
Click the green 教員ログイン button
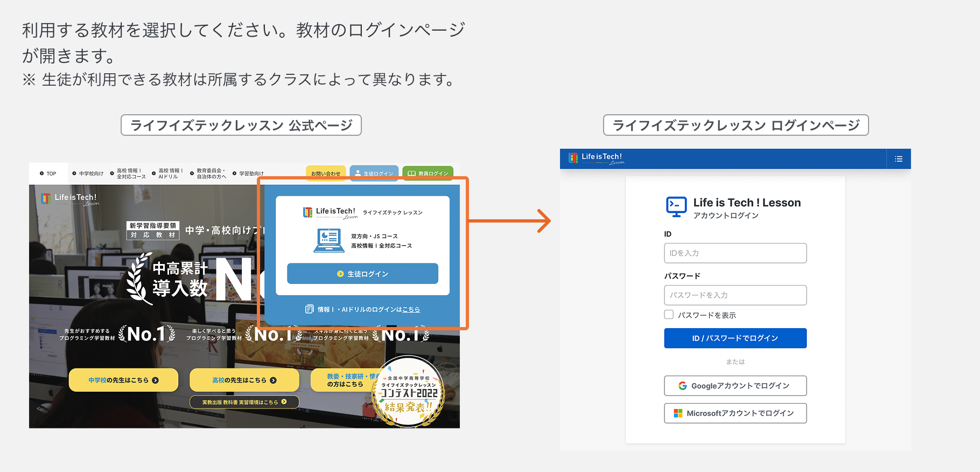pyautogui.click(x=428, y=173)
